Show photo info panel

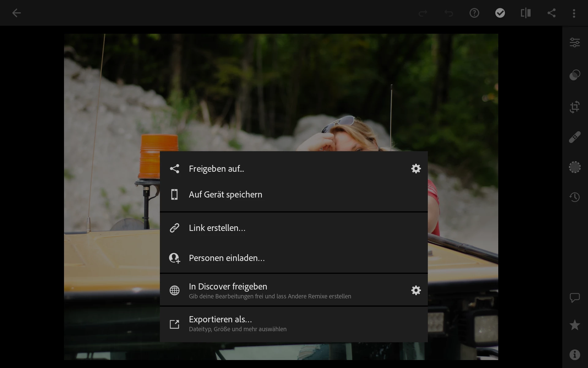click(x=575, y=355)
